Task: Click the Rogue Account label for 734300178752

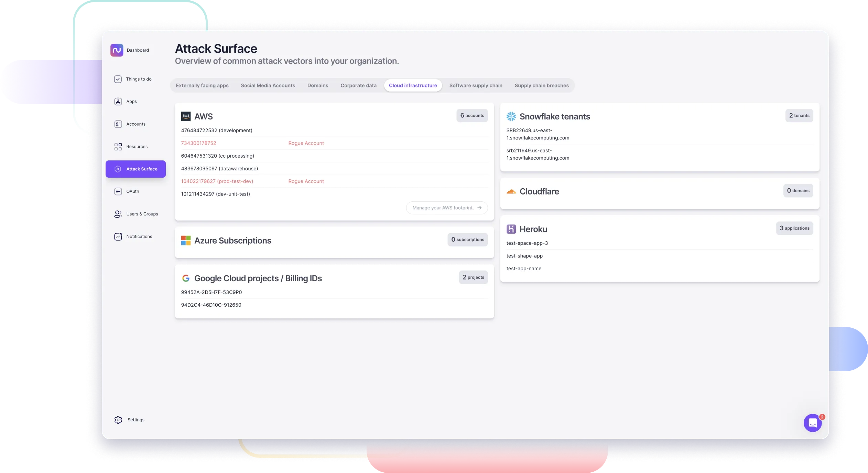Action: 306,143
